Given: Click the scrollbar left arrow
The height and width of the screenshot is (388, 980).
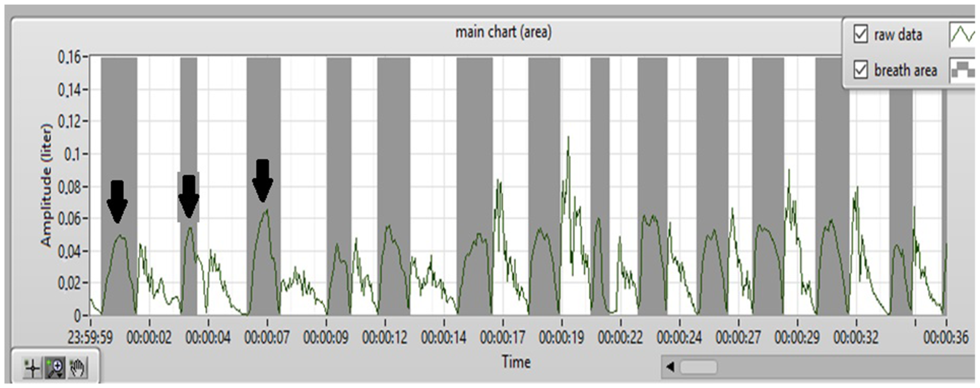Looking at the screenshot, I should point(670,367).
